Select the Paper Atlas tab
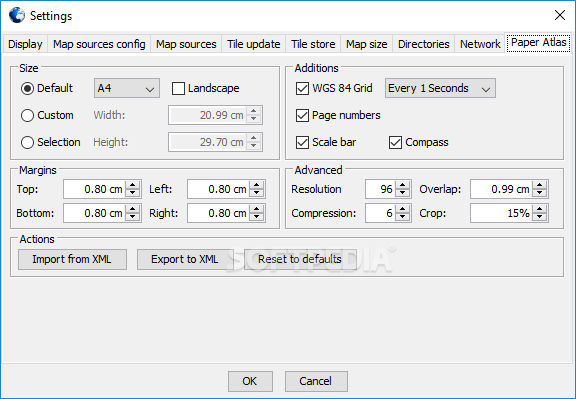The image size is (576, 399). click(539, 43)
